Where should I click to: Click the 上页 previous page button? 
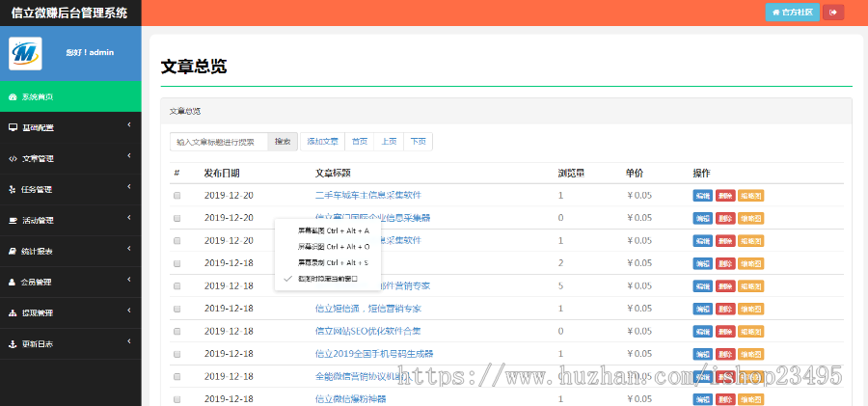tap(389, 141)
